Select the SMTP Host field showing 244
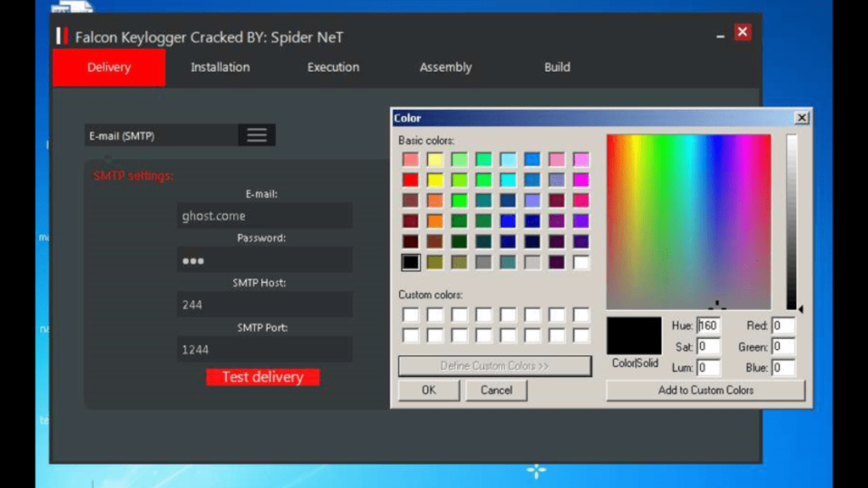 click(x=264, y=304)
